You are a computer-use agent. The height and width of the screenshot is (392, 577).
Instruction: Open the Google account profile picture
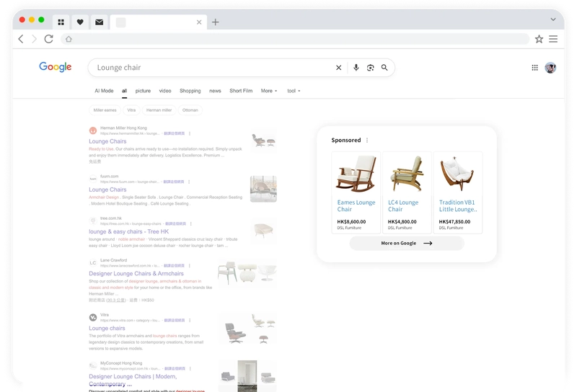(550, 68)
